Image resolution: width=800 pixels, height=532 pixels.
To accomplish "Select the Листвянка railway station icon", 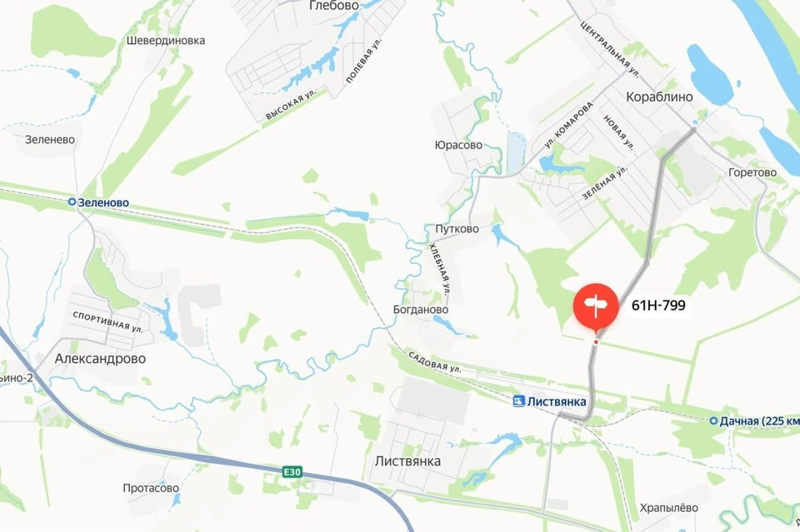I will [519, 401].
